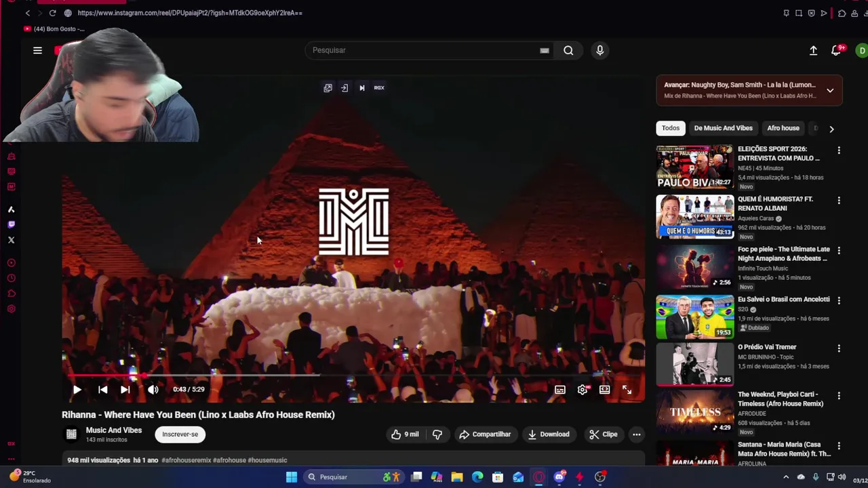Open X in the Opera GX sidebar
868x488 pixels.
(11, 240)
